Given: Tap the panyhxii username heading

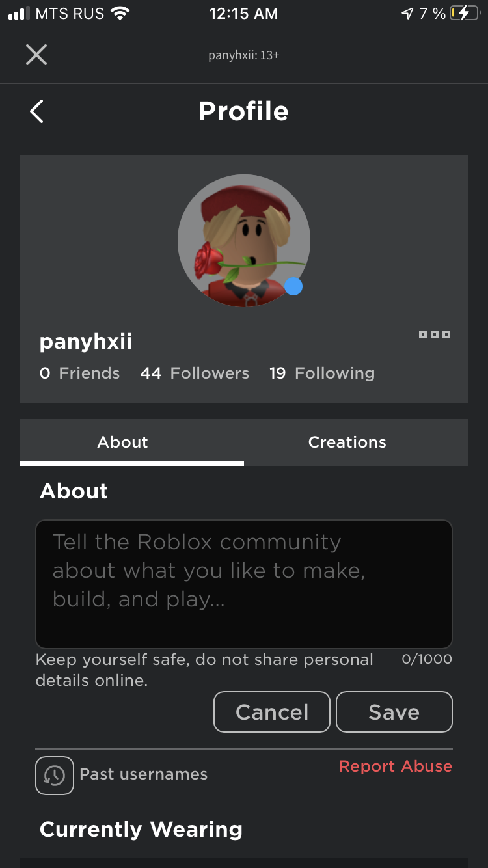Looking at the screenshot, I should (x=86, y=342).
